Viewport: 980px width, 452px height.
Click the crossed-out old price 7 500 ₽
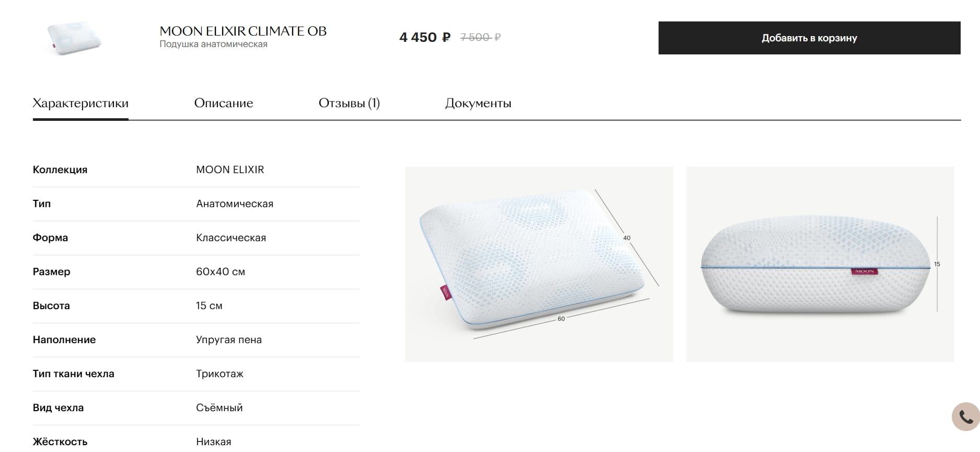point(480,37)
